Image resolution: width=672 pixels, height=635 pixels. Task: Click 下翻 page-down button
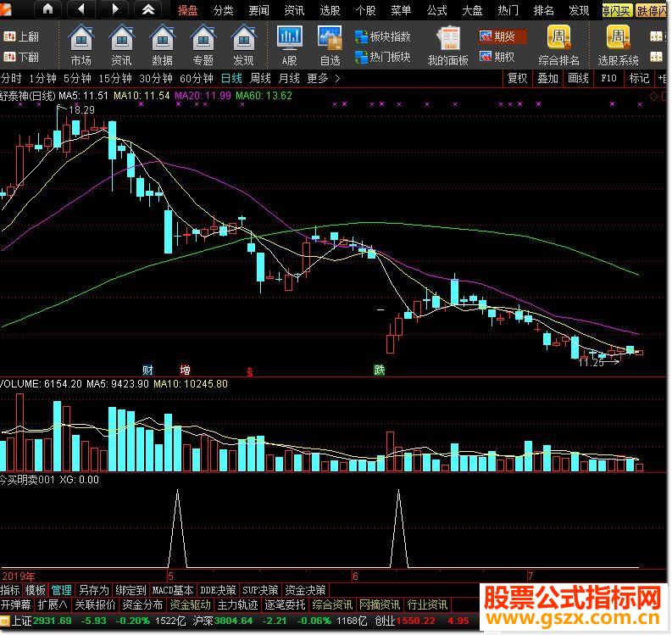21,57
